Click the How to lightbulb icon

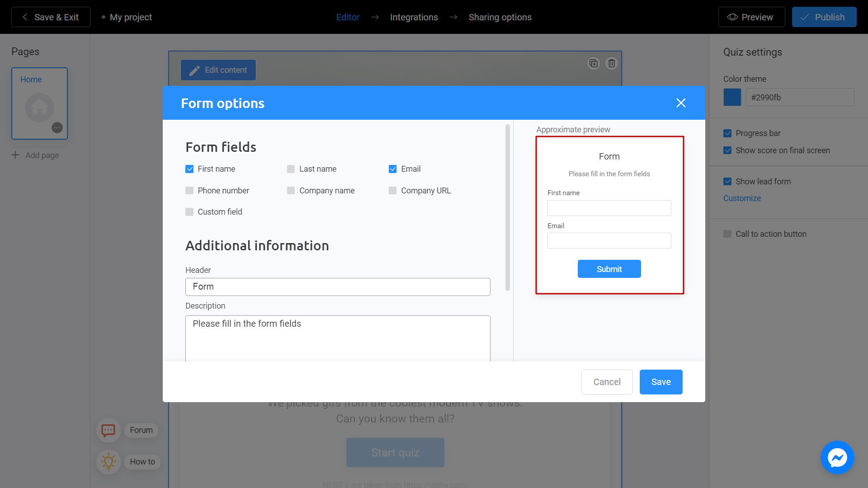coord(108,461)
